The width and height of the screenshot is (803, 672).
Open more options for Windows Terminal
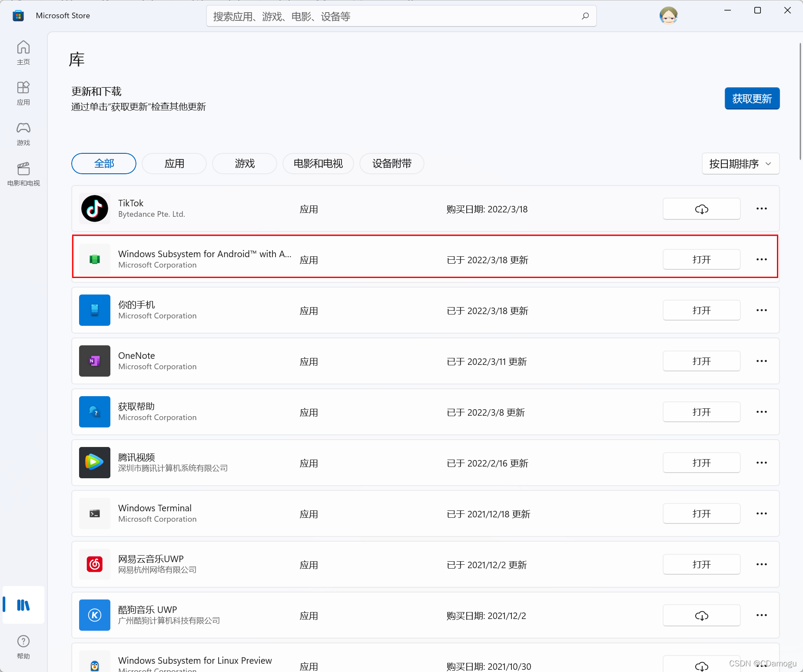tap(762, 513)
